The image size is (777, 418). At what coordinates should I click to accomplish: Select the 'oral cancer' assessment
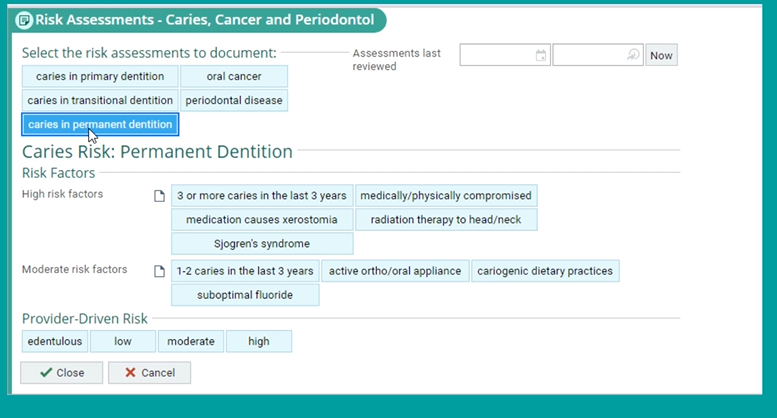coord(234,76)
